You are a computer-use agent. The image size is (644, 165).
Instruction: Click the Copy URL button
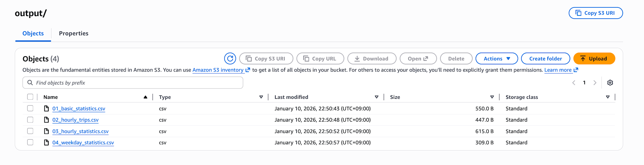320,59
